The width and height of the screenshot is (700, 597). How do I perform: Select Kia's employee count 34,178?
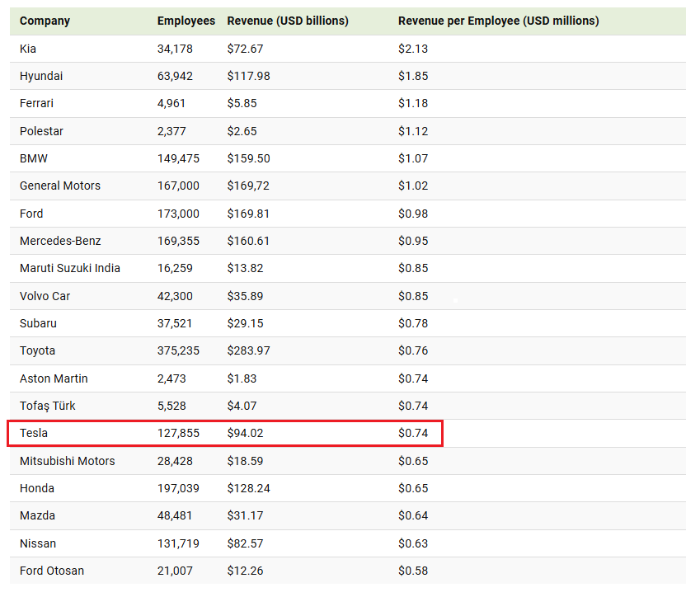pyautogui.click(x=175, y=49)
